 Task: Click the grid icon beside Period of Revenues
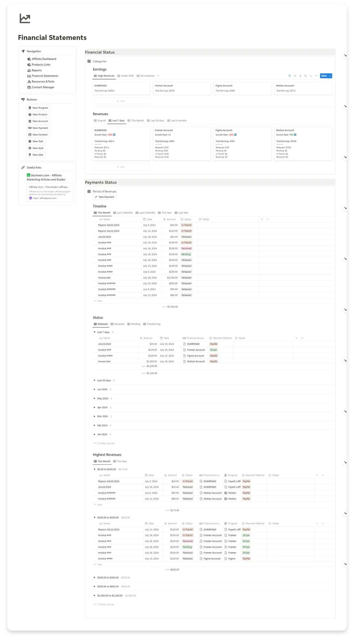[x=89, y=191]
